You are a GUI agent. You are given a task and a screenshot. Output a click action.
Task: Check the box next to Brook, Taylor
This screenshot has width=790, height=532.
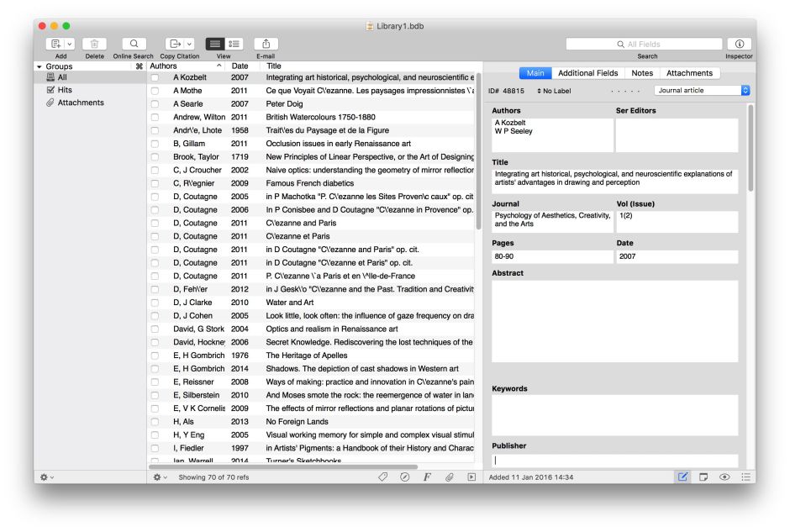(x=155, y=157)
